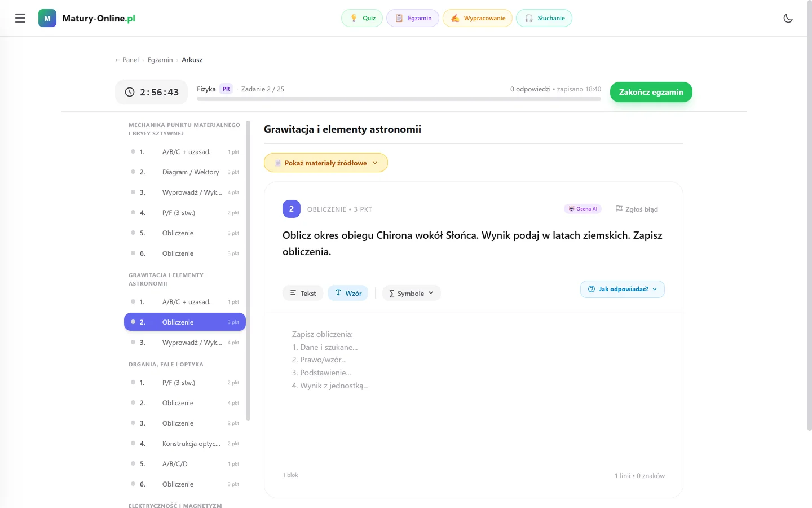This screenshot has width=812, height=508.
Task: Click into the Zapisz obliczenia answer field
Action: click(474, 389)
